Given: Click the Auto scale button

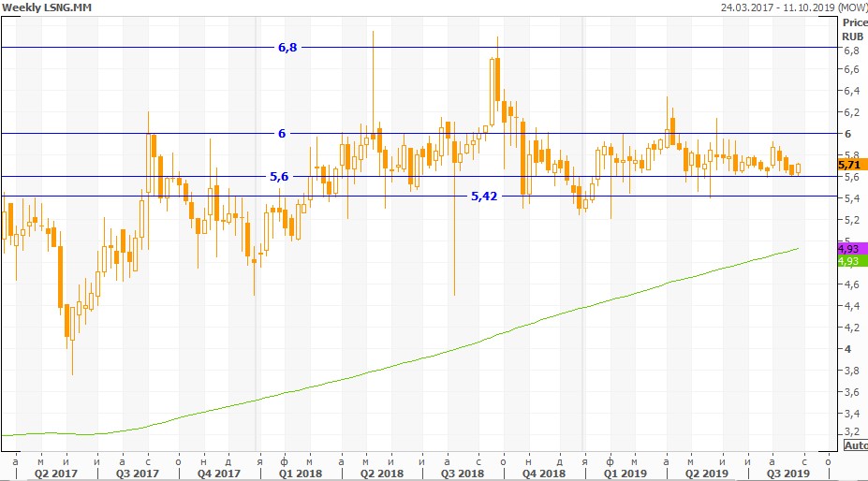Looking at the screenshot, I should tap(855, 446).
